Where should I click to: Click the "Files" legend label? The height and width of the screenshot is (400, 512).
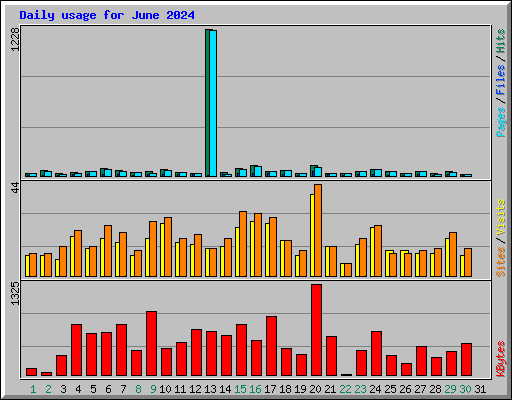pyautogui.click(x=501, y=80)
